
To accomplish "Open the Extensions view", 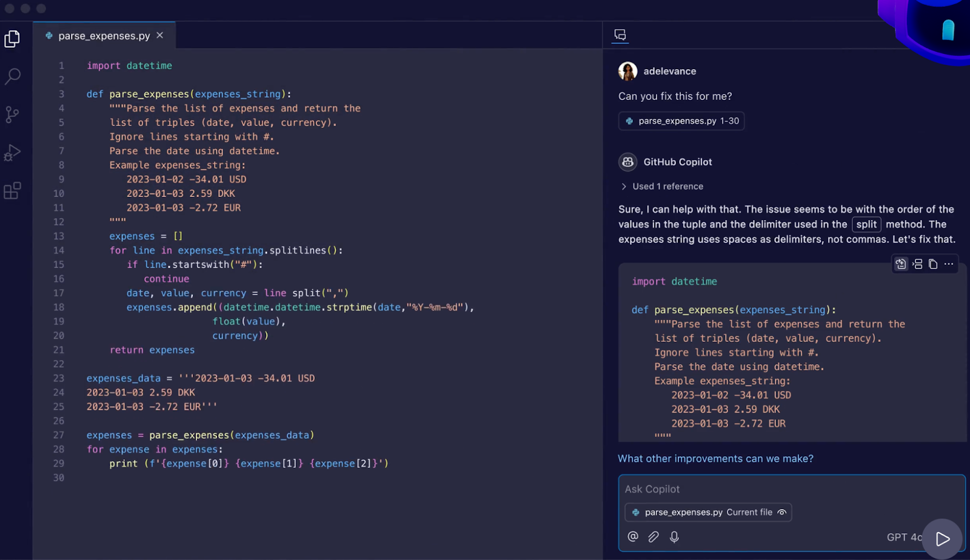I will 12,190.
